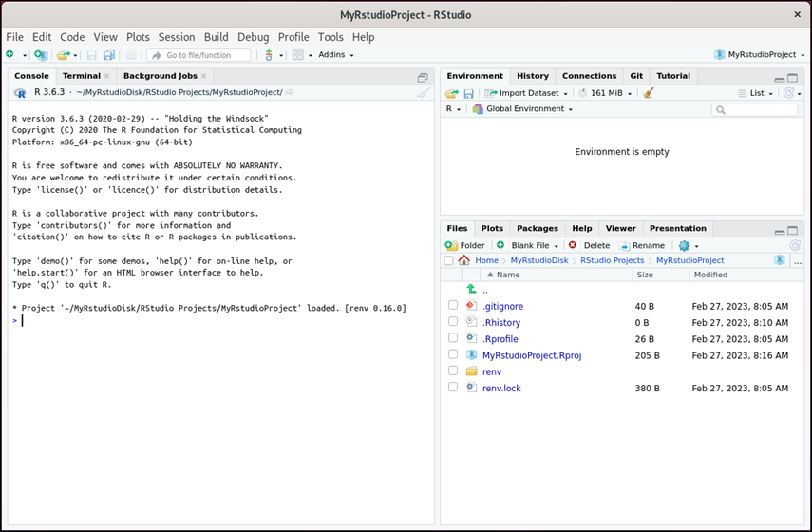Open the renv folder link
The height and width of the screenshot is (532, 812).
pos(492,371)
